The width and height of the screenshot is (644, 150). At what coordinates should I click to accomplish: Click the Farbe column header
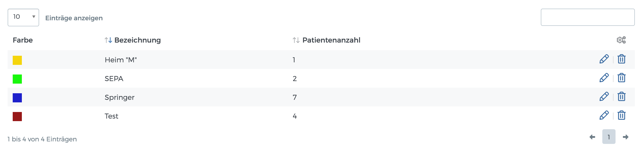click(x=23, y=40)
